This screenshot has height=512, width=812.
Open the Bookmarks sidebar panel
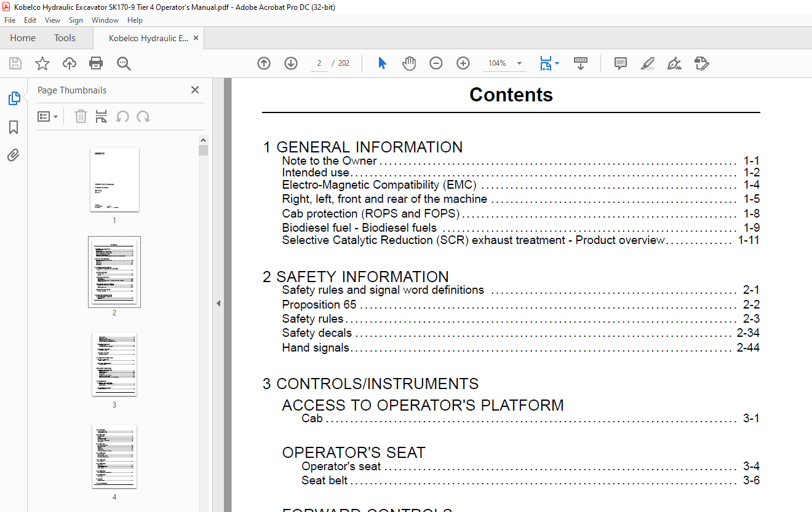(x=14, y=127)
